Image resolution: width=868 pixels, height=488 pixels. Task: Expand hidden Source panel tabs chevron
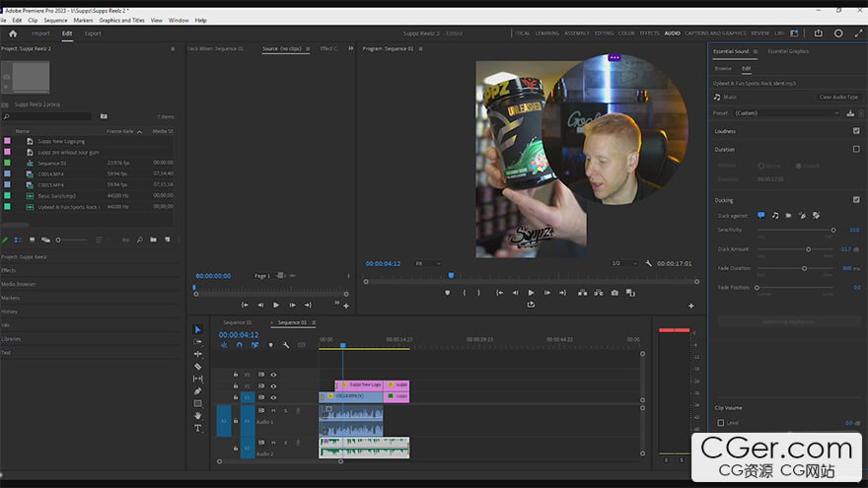tap(350, 48)
